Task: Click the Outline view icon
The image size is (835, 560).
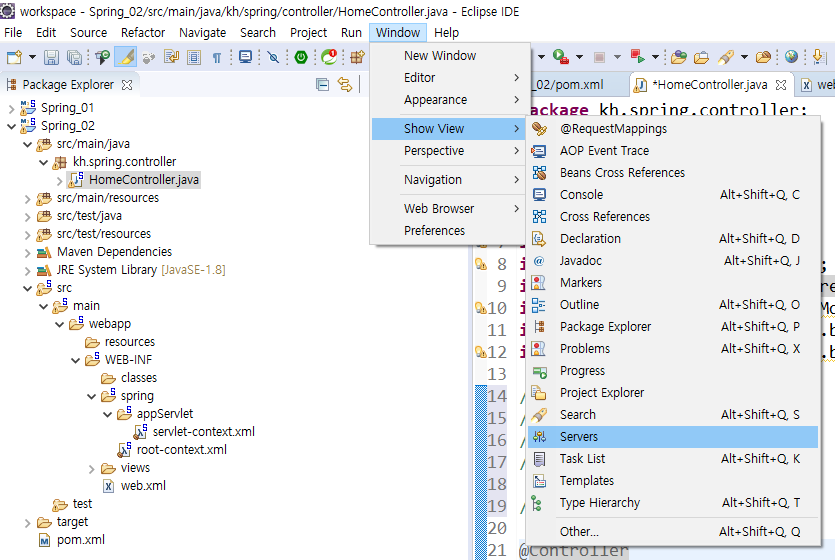Action: 539,304
